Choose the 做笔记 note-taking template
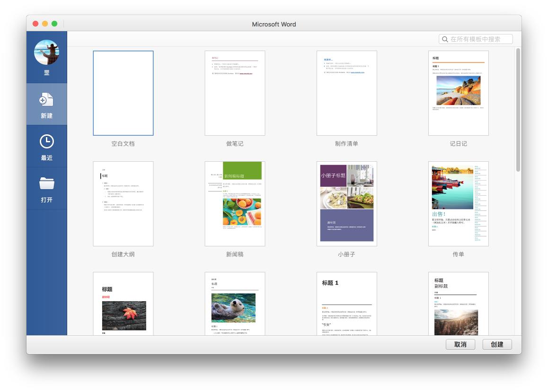 [x=235, y=93]
